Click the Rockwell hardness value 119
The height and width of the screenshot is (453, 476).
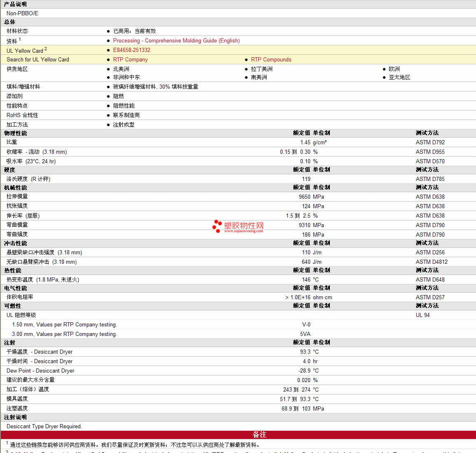[x=306, y=179]
